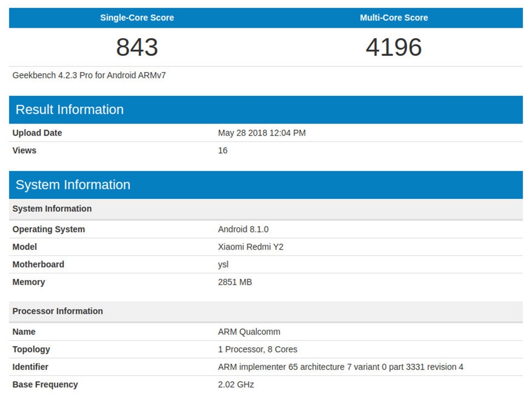Viewport: 532px width, 402px height.
Task: Click the Multi-Core Score header
Action: pyautogui.click(x=393, y=18)
